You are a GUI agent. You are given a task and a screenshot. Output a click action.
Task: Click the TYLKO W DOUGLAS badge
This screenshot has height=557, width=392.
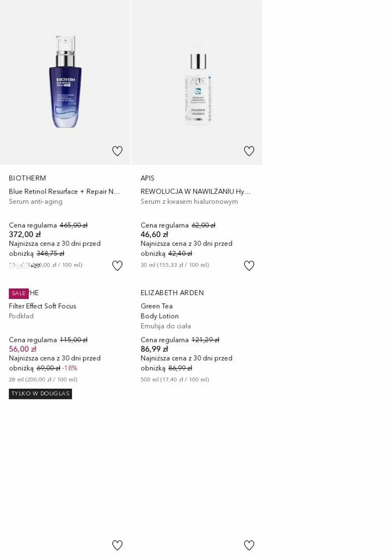pyautogui.click(x=40, y=394)
